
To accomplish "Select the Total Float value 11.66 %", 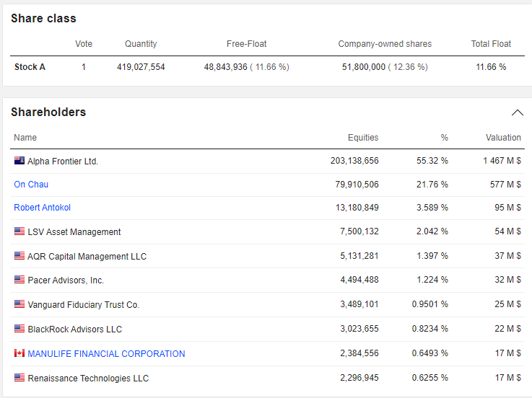I will (x=491, y=67).
